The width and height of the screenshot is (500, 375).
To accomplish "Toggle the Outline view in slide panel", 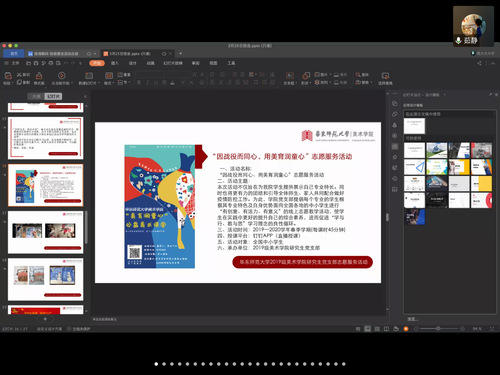I will click(36, 96).
